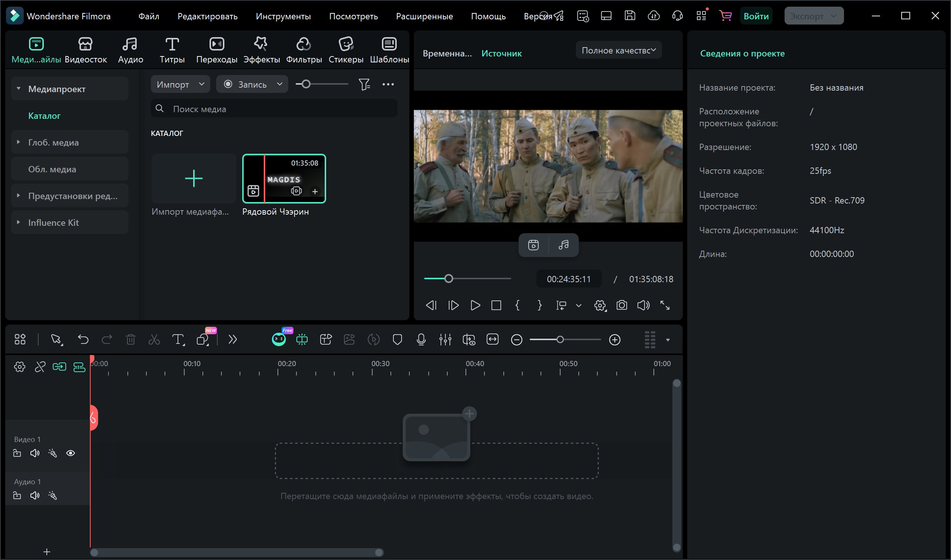Mute the Аудио 1 track
The height and width of the screenshot is (560, 951).
click(x=35, y=495)
